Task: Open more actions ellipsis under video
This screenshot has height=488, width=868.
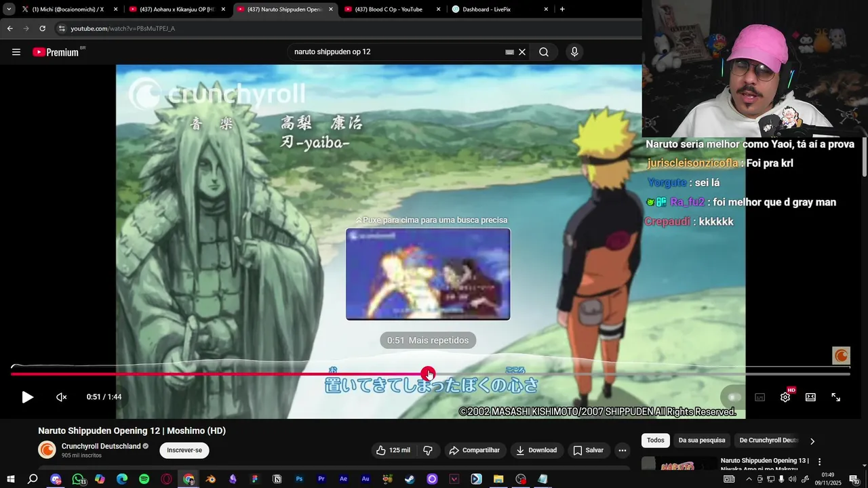Action: click(x=623, y=450)
